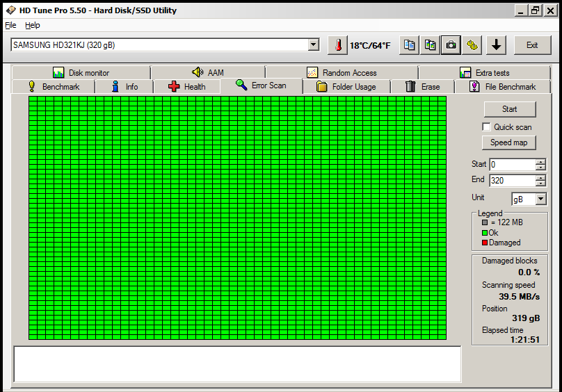Screen dimensions: 562x392
Task: Open the Folder Usage tab
Action: tap(346, 87)
